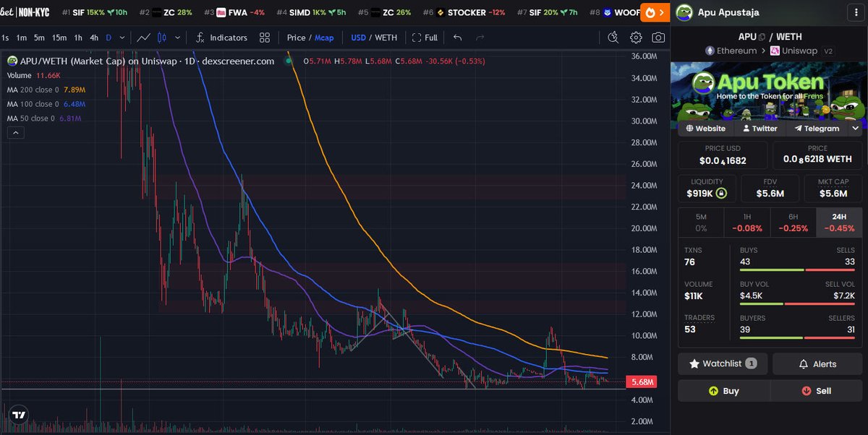Click the V2 version badge

pos(828,51)
